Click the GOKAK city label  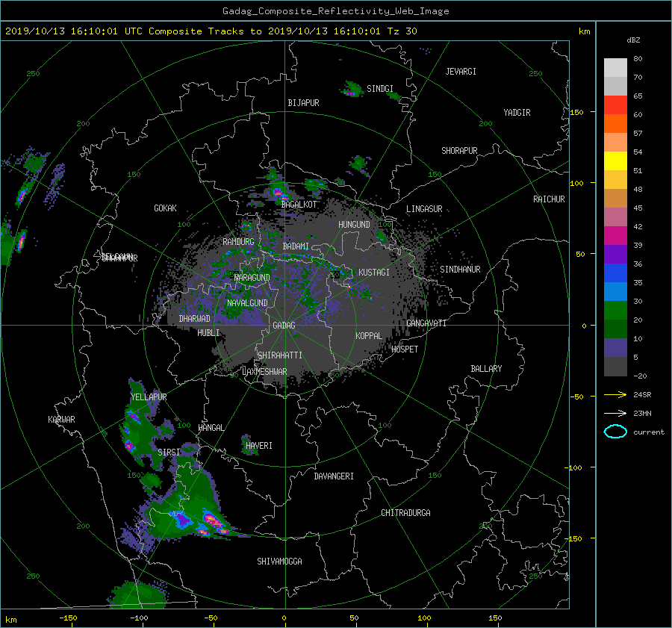coord(166,208)
